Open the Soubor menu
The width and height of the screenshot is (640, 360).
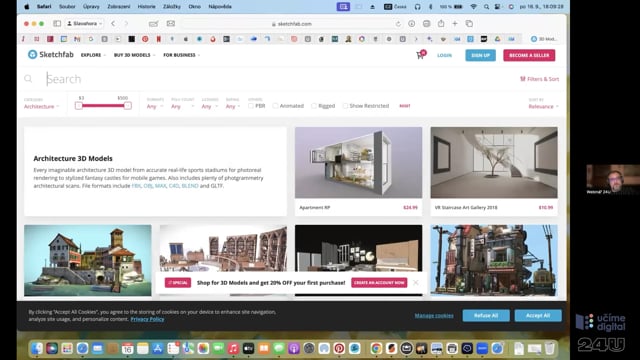pyautogui.click(x=67, y=7)
